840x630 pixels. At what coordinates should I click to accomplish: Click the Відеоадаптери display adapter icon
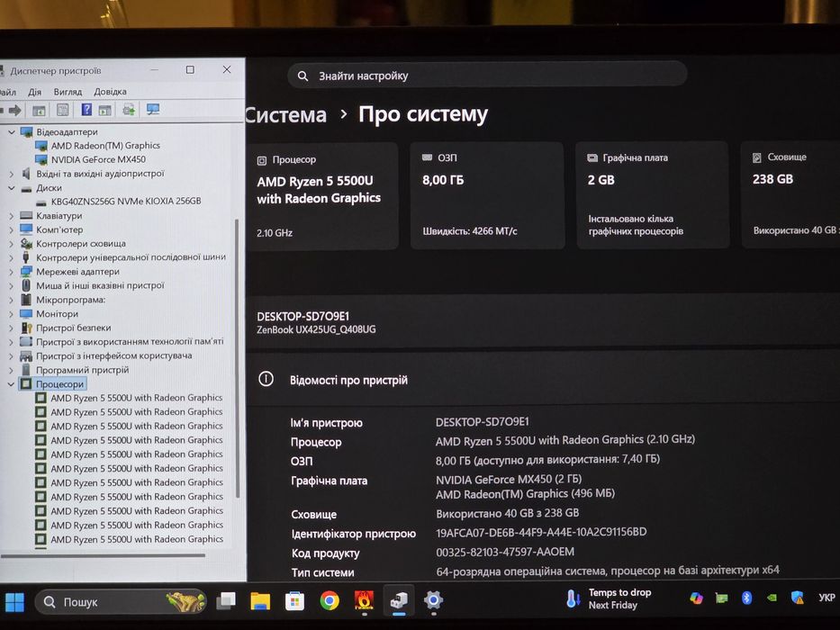click(x=26, y=131)
